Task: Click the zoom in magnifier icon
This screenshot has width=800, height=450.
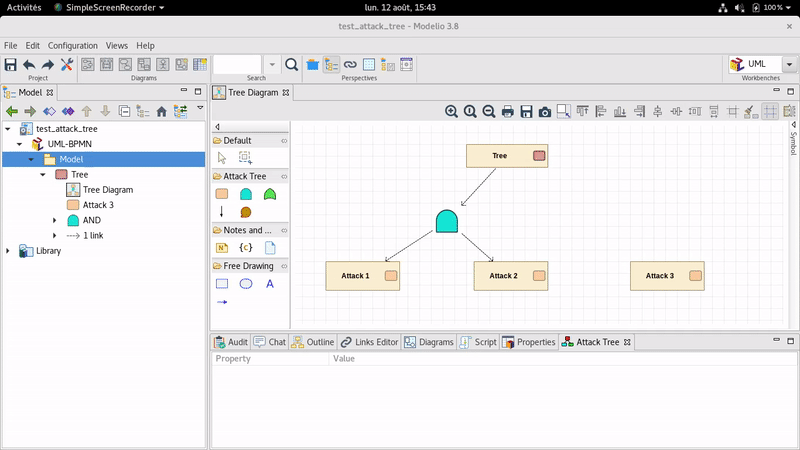Action: pos(451,112)
